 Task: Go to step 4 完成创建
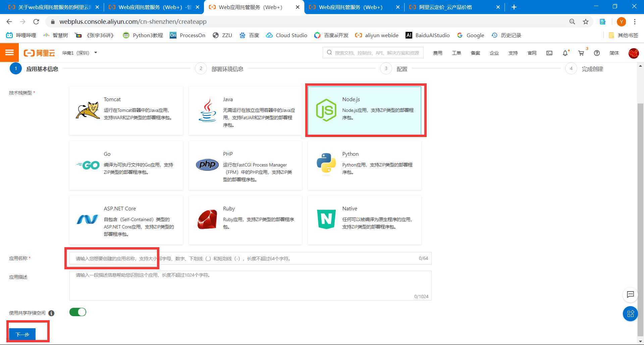584,69
